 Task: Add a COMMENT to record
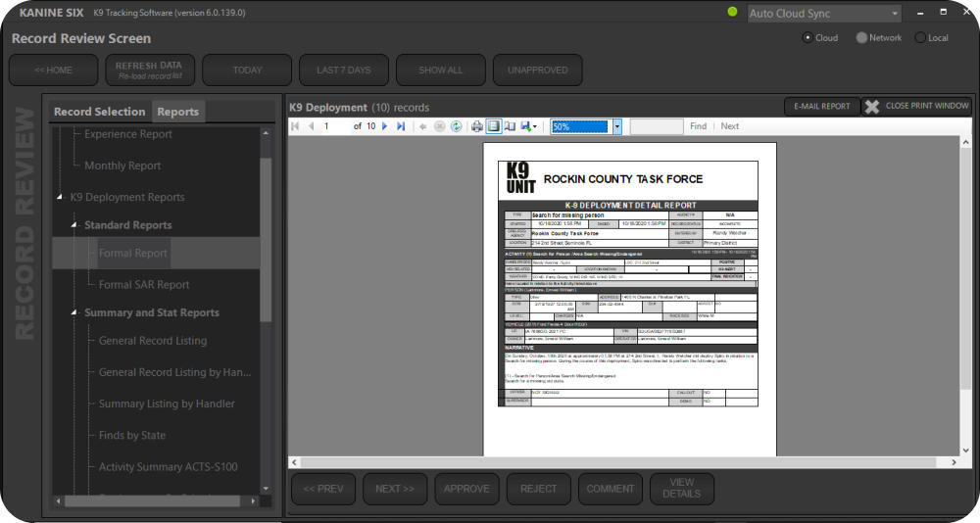pyautogui.click(x=611, y=489)
